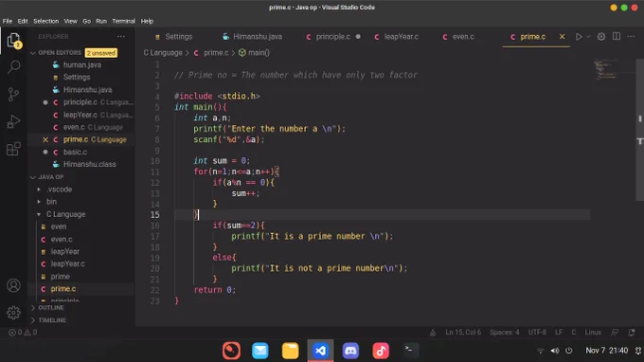Open Source Control view
Viewport: 644px width, 362px height.
pos(13,94)
